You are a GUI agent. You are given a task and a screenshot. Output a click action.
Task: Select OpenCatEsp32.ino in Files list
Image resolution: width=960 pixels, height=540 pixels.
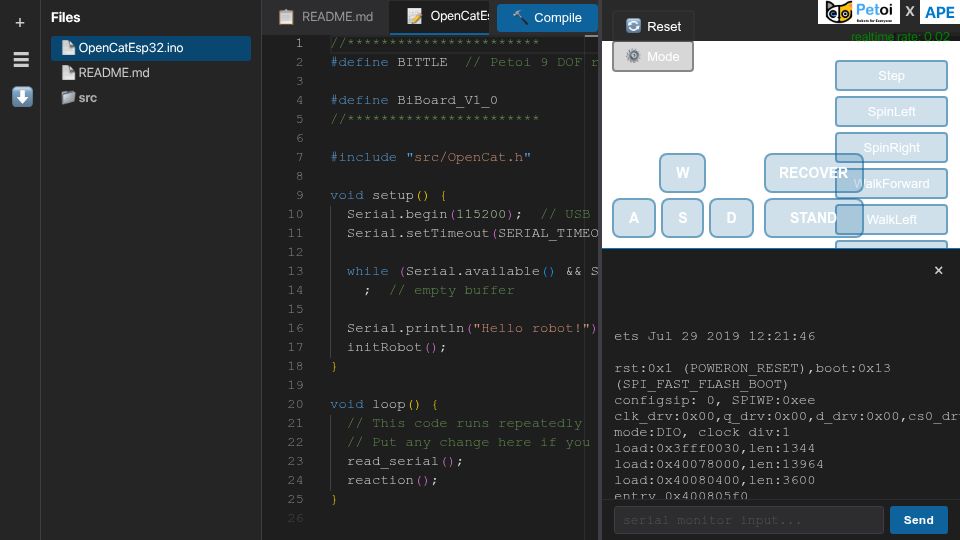pos(151,48)
